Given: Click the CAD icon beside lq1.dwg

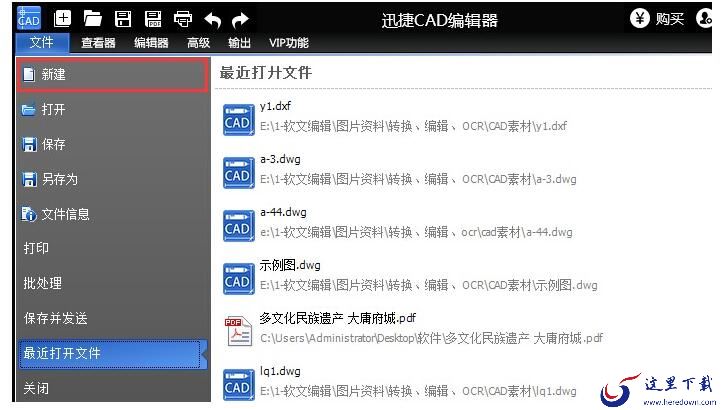Looking at the screenshot, I should 238,385.
